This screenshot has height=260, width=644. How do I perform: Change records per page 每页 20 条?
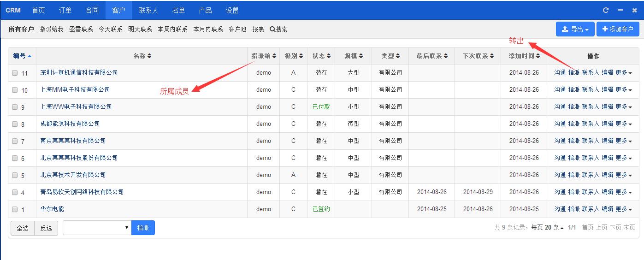[x=548, y=227]
